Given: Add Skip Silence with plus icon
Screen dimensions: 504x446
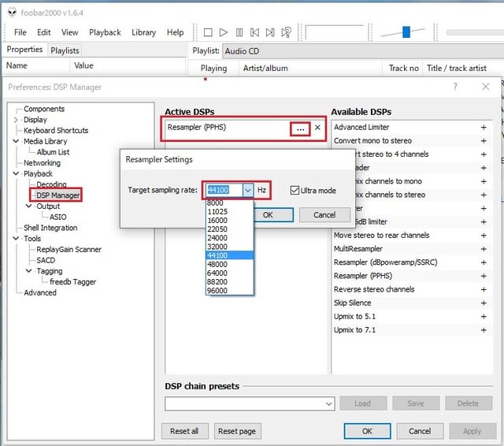Looking at the screenshot, I should [x=484, y=303].
